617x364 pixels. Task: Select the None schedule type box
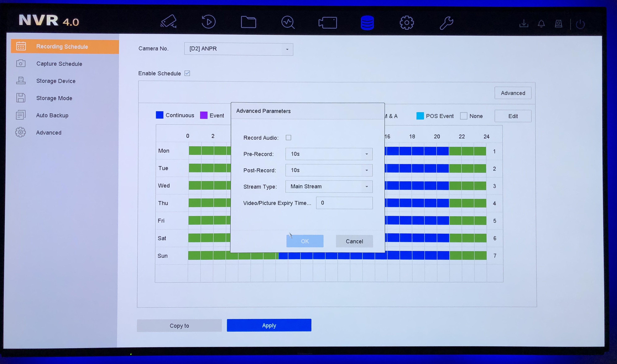coord(463,116)
